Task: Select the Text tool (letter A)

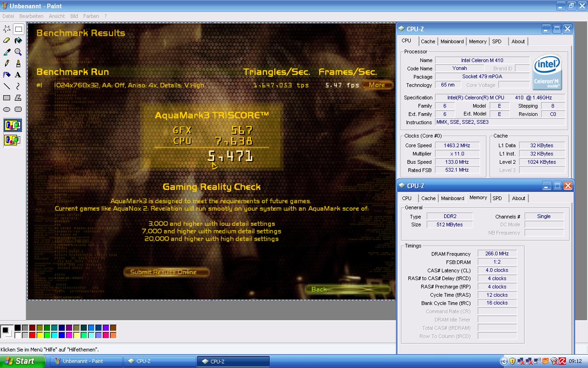Action: (x=18, y=75)
